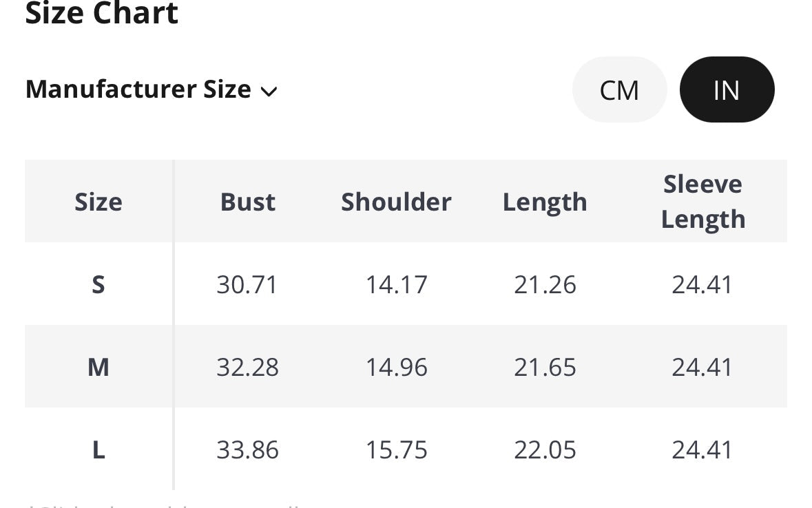This screenshot has height=508, width=812.
Task: Click the Shoulder column header
Action: (x=396, y=202)
